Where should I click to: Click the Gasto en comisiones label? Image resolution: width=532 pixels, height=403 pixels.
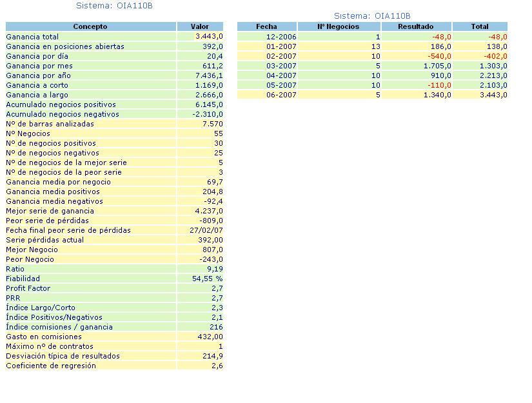tap(44, 337)
